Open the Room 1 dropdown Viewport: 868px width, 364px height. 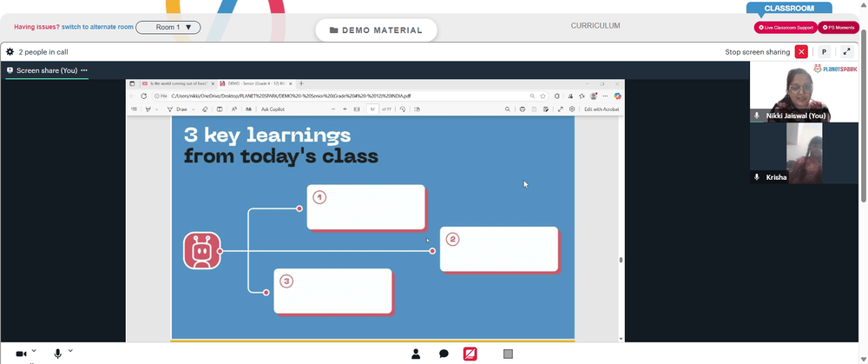pyautogui.click(x=168, y=27)
